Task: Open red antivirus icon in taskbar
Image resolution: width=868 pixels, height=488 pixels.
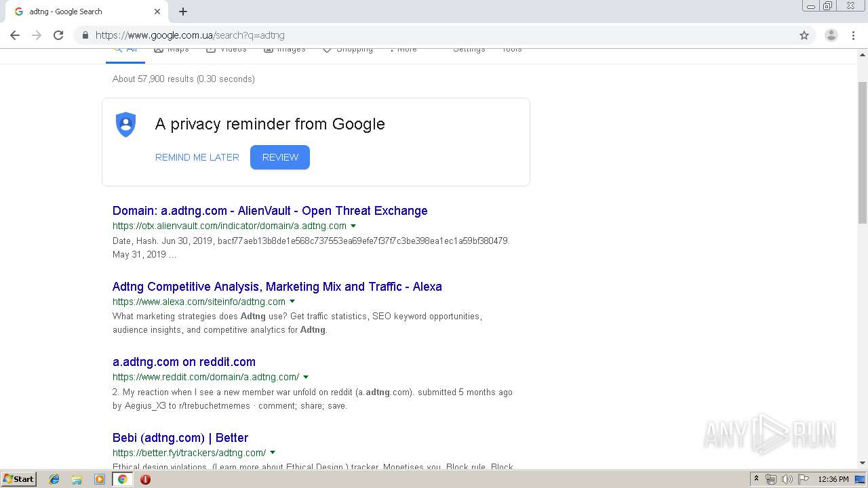Action: [x=145, y=479]
